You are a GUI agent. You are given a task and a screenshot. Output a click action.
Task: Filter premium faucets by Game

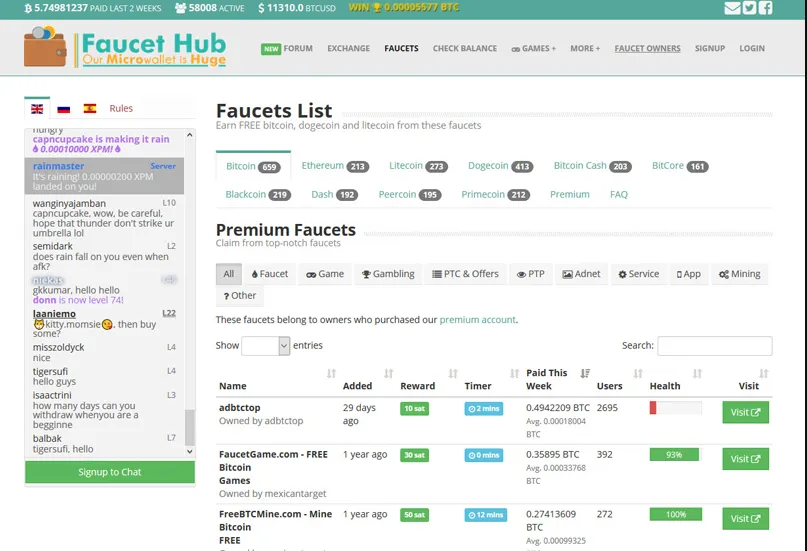click(x=325, y=274)
